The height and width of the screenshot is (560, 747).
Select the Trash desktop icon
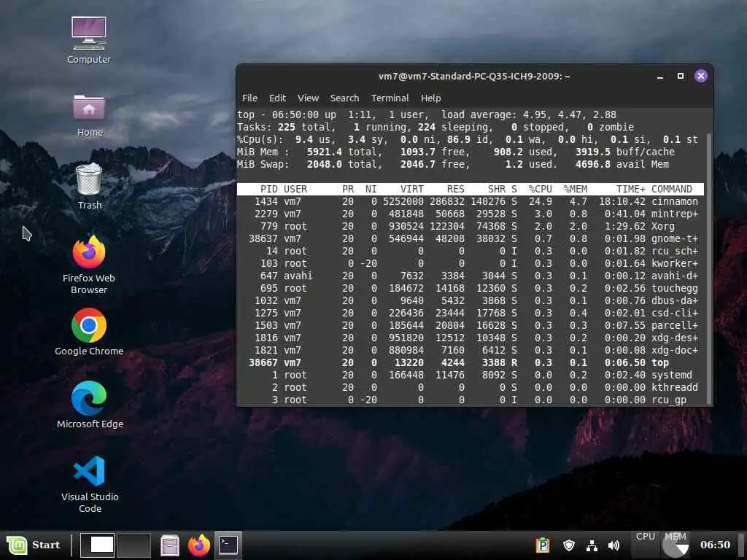(x=89, y=187)
